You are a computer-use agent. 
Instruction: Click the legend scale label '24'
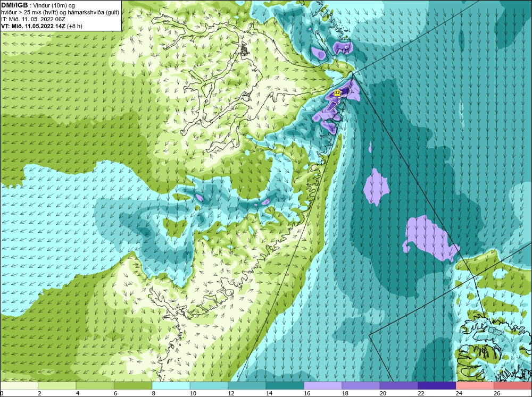pyautogui.click(x=459, y=393)
